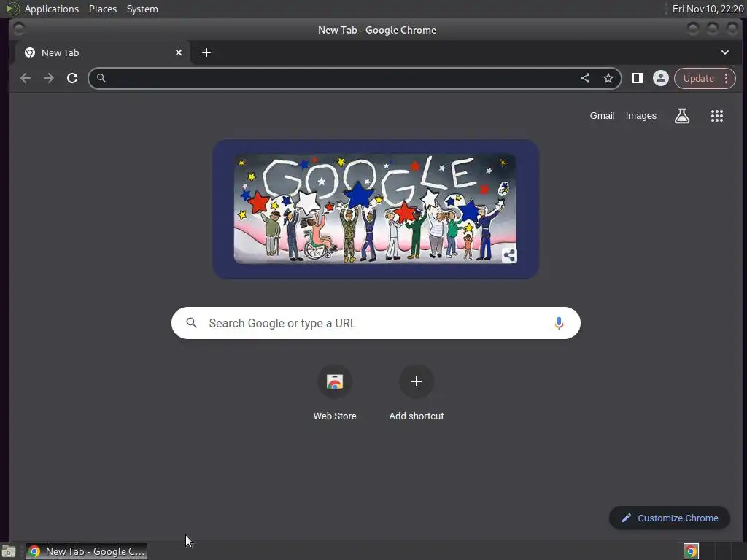Viewport: 747px width, 560px height.
Task: Open the Chrome profile avatar
Action: (x=661, y=78)
